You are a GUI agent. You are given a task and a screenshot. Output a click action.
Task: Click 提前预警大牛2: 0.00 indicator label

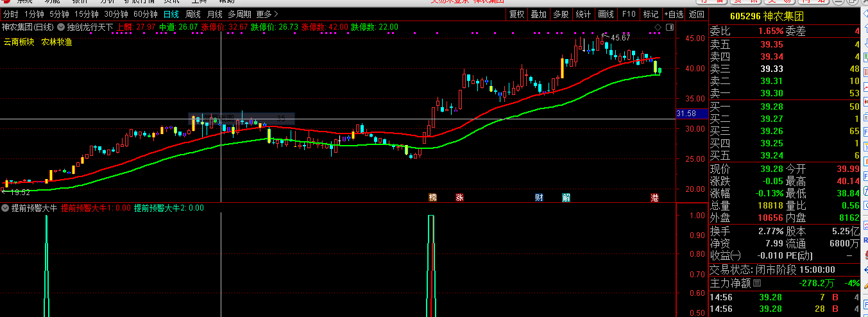[x=169, y=208]
